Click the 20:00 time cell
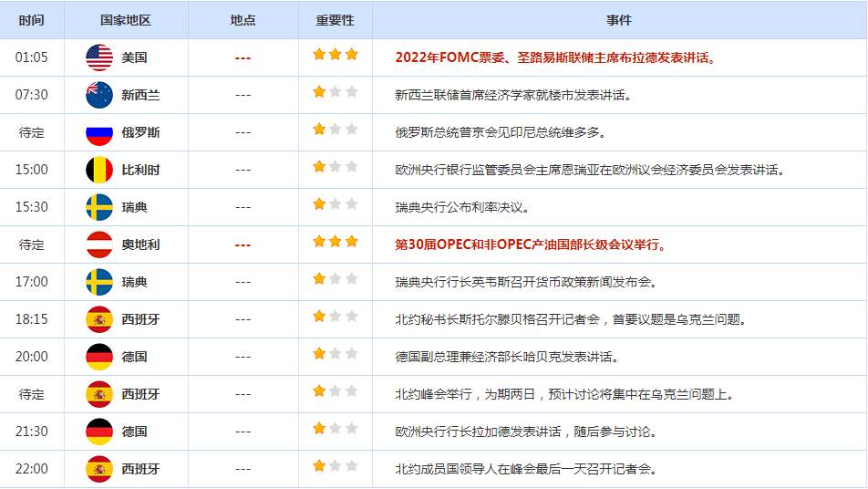 [32, 357]
